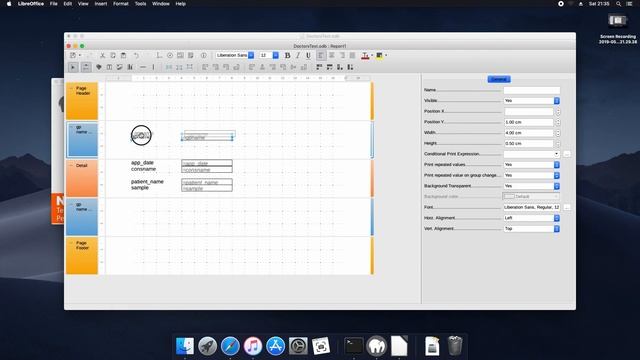
Task: Toggle Bold formatting
Action: pyautogui.click(x=287, y=55)
